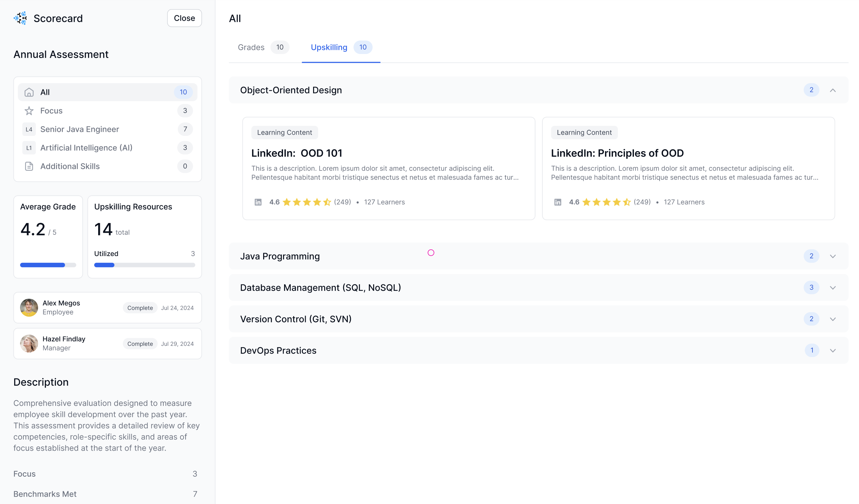
Task: Expand the Java Programming section
Action: (833, 256)
